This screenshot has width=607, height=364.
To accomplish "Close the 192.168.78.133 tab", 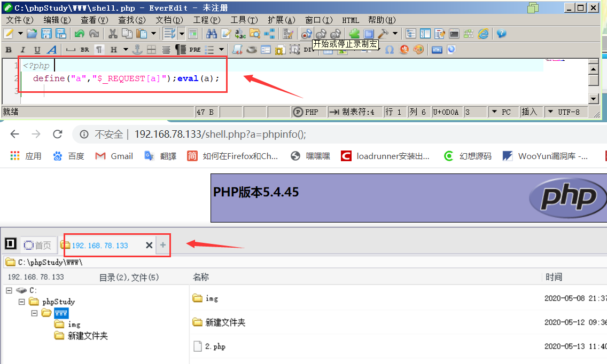I will pyautogui.click(x=149, y=245).
